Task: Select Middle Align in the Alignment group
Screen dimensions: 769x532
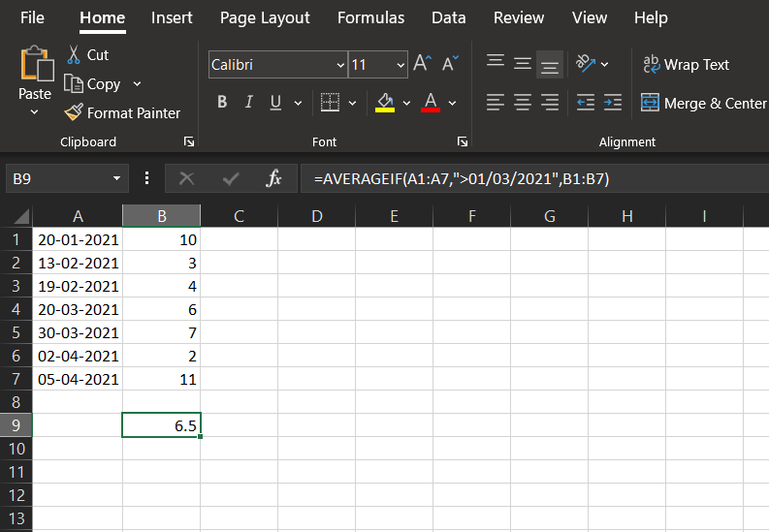Action: click(x=523, y=64)
